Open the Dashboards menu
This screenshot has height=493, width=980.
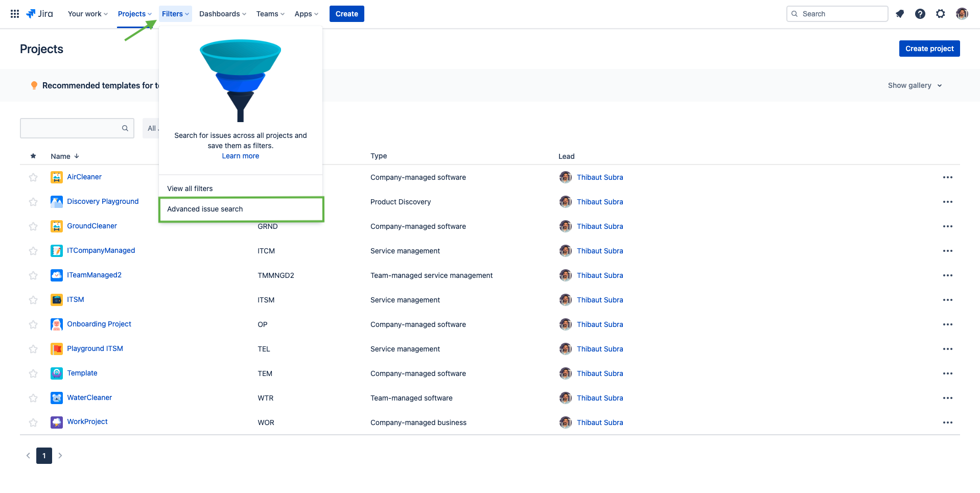click(x=222, y=14)
